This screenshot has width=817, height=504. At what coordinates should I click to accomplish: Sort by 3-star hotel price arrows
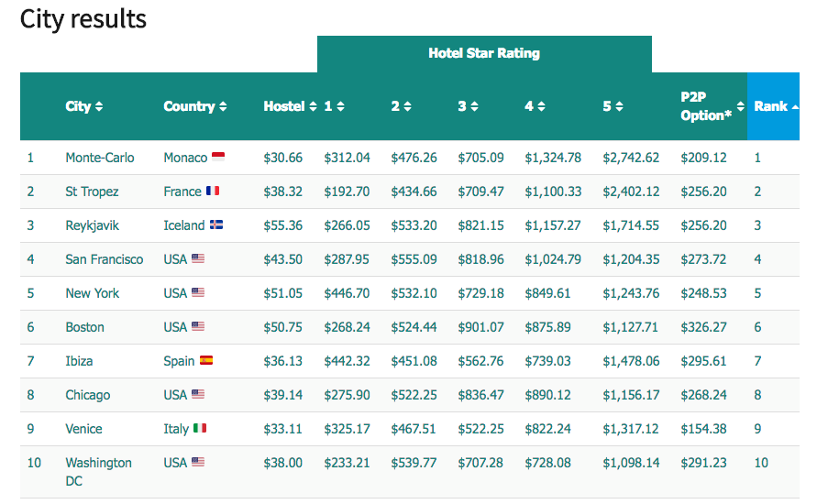click(474, 106)
